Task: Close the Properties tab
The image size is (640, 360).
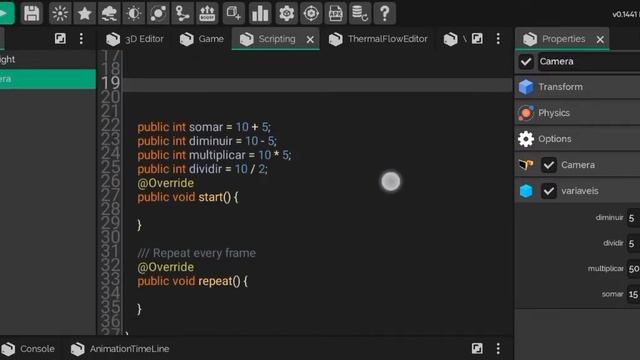Action: [x=600, y=40]
